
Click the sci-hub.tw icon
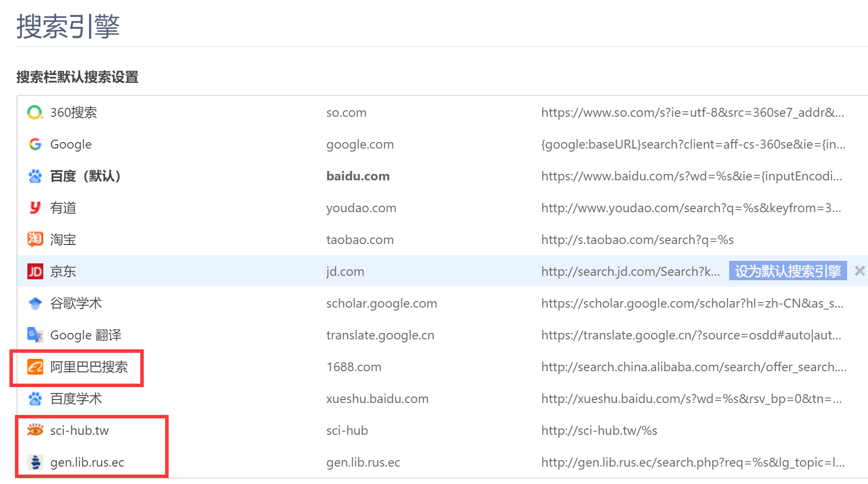(35, 430)
